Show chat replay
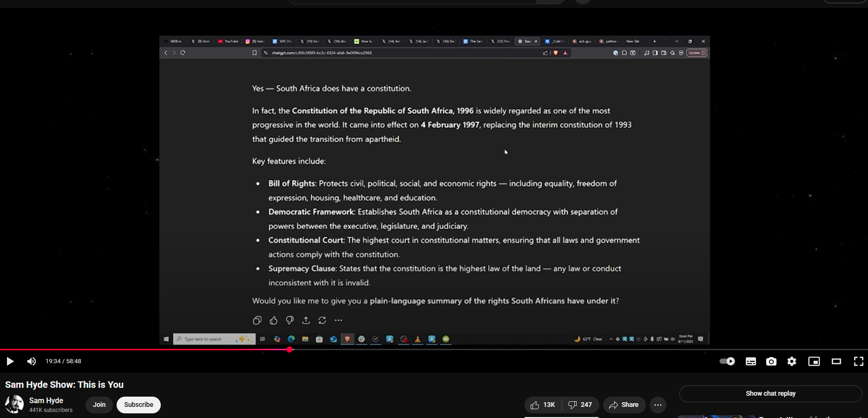Screen dimensions: 868x418 tap(770, 393)
